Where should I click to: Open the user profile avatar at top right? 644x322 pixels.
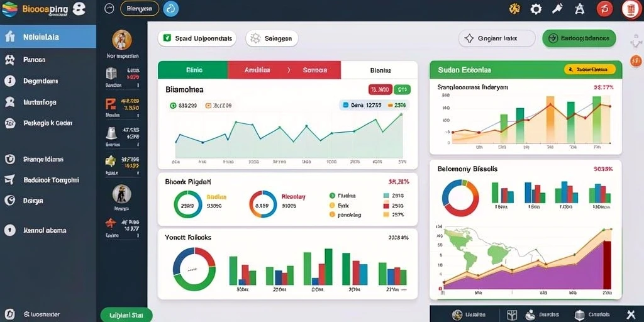pos(630,9)
